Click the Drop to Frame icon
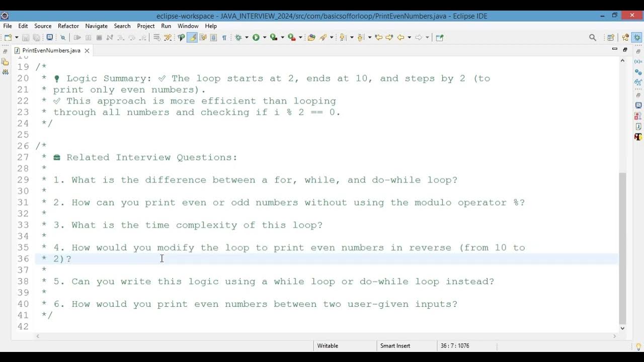 coord(156,37)
